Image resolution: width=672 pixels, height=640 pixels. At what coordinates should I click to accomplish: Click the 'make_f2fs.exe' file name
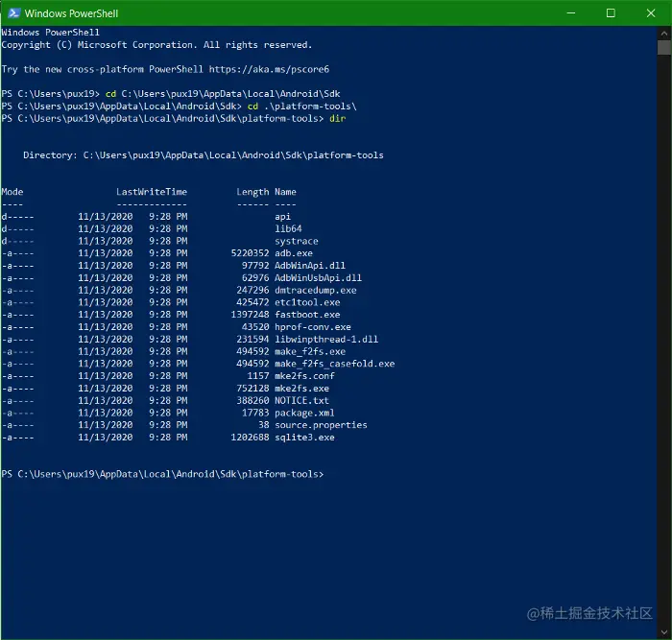pyautogui.click(x=310, y=352)
